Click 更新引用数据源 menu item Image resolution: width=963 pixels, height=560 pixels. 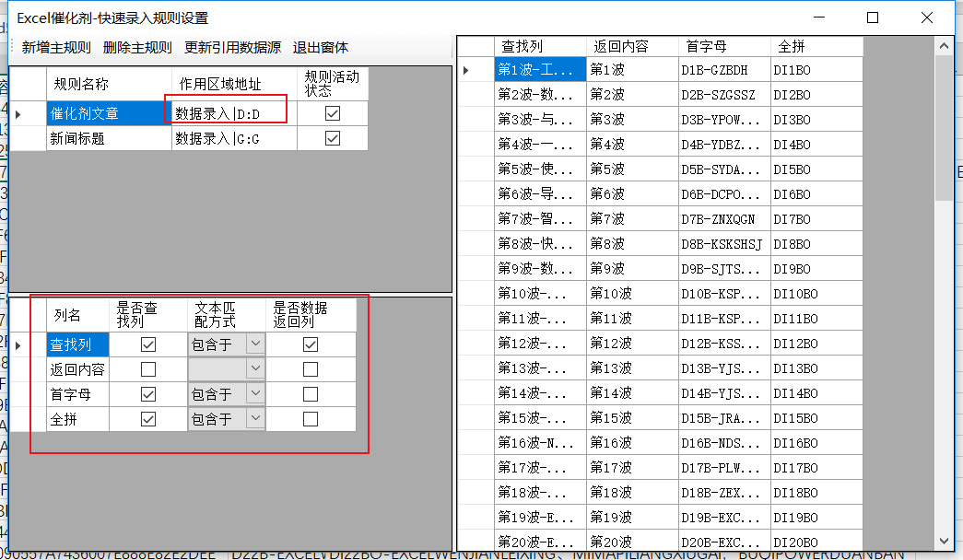tap(233, 47)
